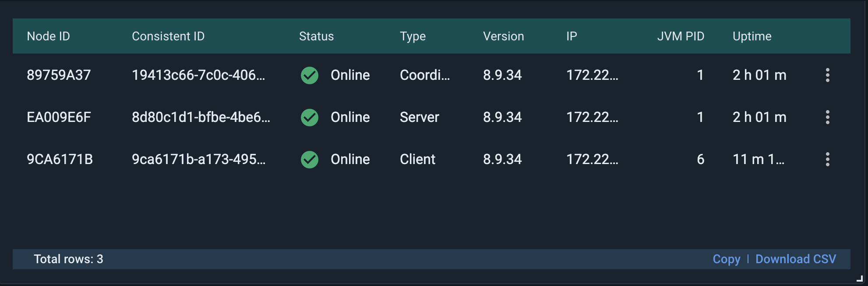Screen dimensions: 868x286
Task: Click the consistent ID 9ca6171b-a173-495... cell
Action: point(198,159)
